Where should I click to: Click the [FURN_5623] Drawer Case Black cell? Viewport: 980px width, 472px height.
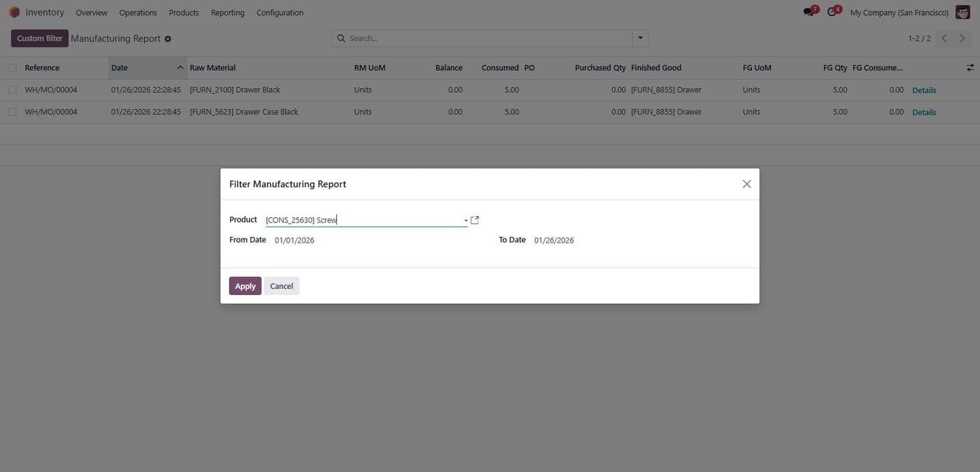click(244, 112)
